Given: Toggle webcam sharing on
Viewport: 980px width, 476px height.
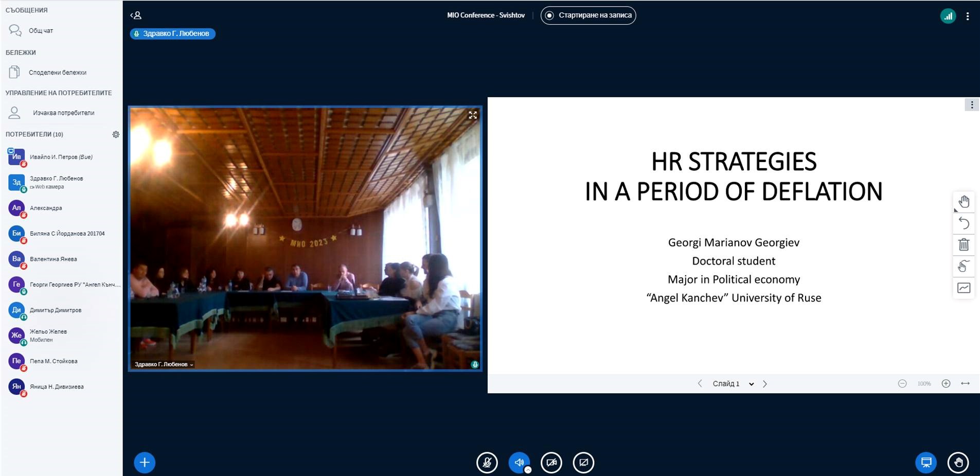Looking at the screenshot, I should 551,462.
